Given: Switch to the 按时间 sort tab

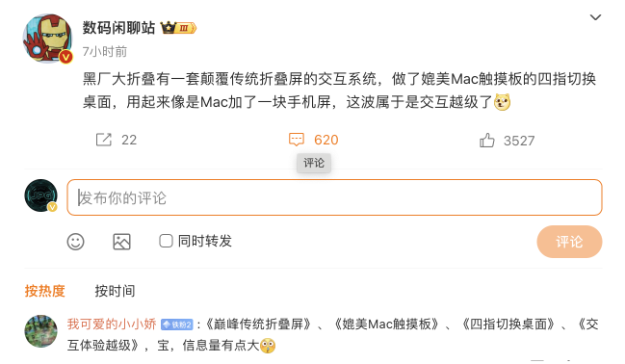Looking at the screenshot, I should 115,291.
